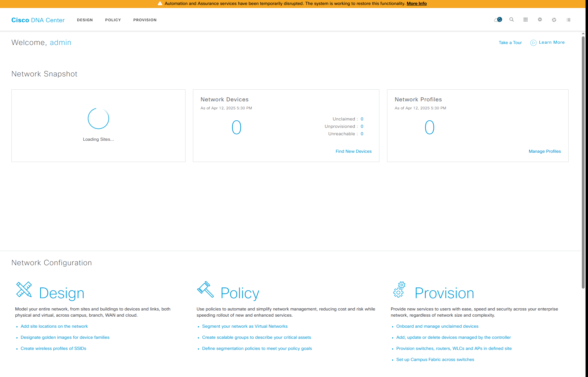Click the Network Profiles card title

(x=418, y=99)
